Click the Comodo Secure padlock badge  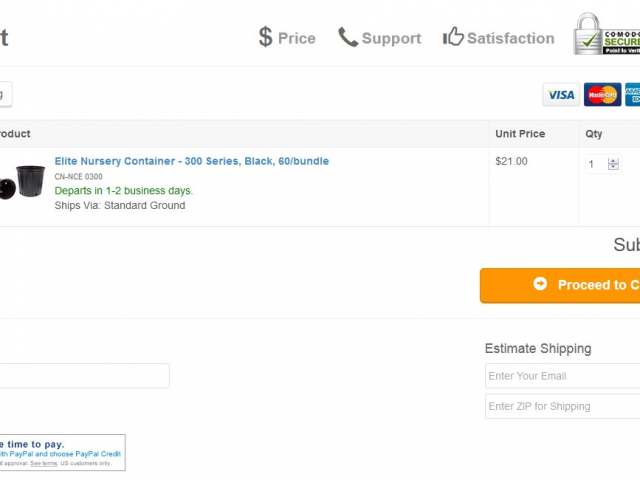pos(607,34)
